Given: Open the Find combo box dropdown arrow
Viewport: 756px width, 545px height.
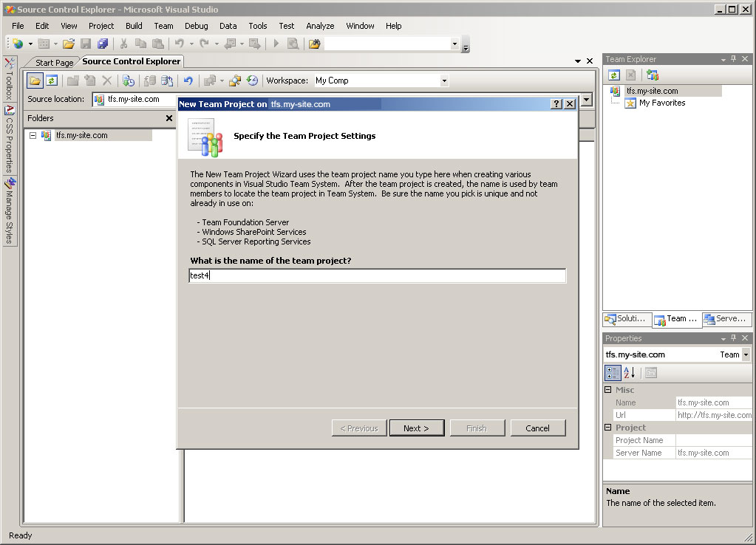Looking at the screenshot, I should click(x=454, y=44).
